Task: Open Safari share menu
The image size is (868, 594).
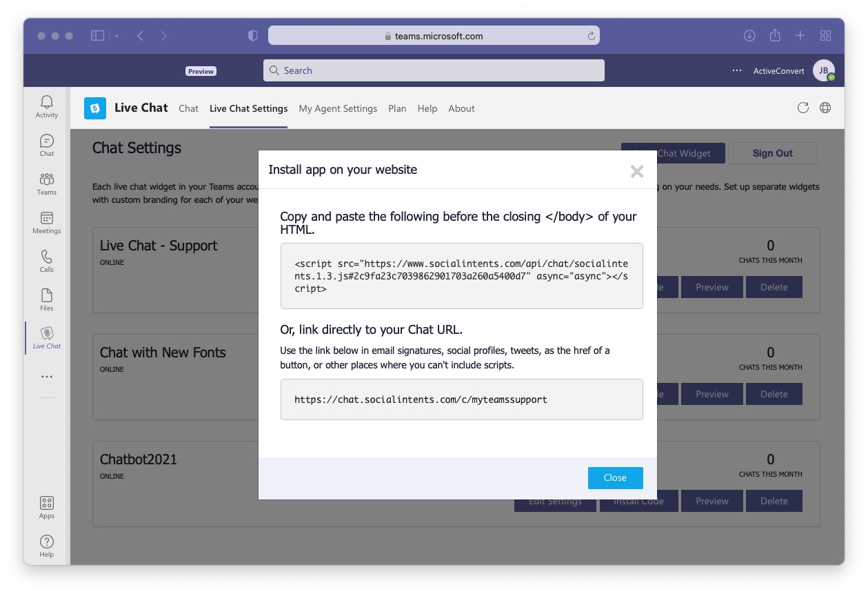Action: coord(775,35)
